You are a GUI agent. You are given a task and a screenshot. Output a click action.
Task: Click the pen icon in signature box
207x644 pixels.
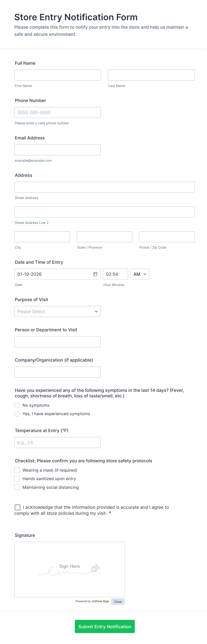tap(95, 568)
